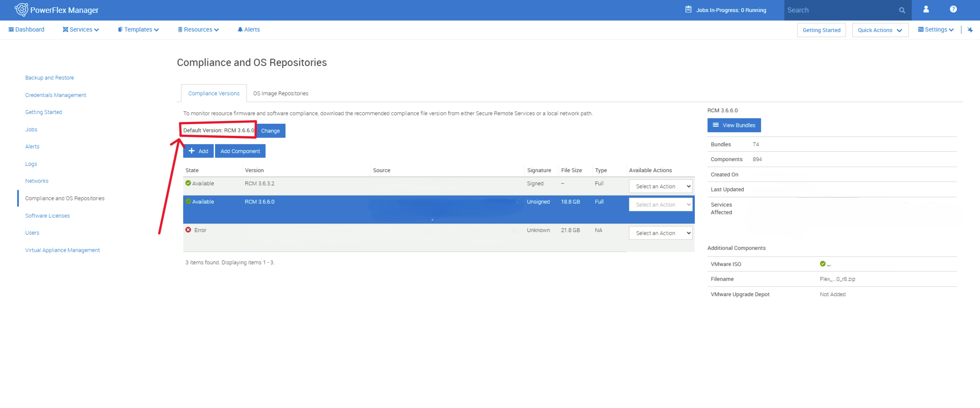Expand the Settings menu

tap(936, 30)
